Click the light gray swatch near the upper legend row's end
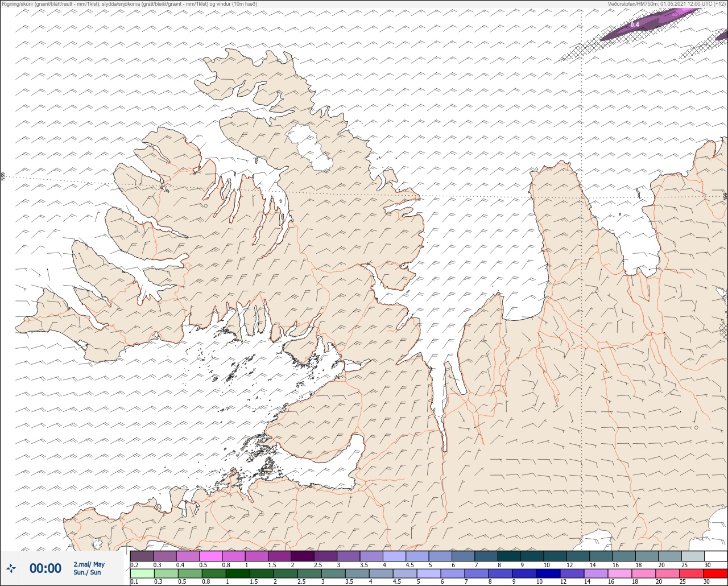728x586 pixels. click(x=693, y=556)
